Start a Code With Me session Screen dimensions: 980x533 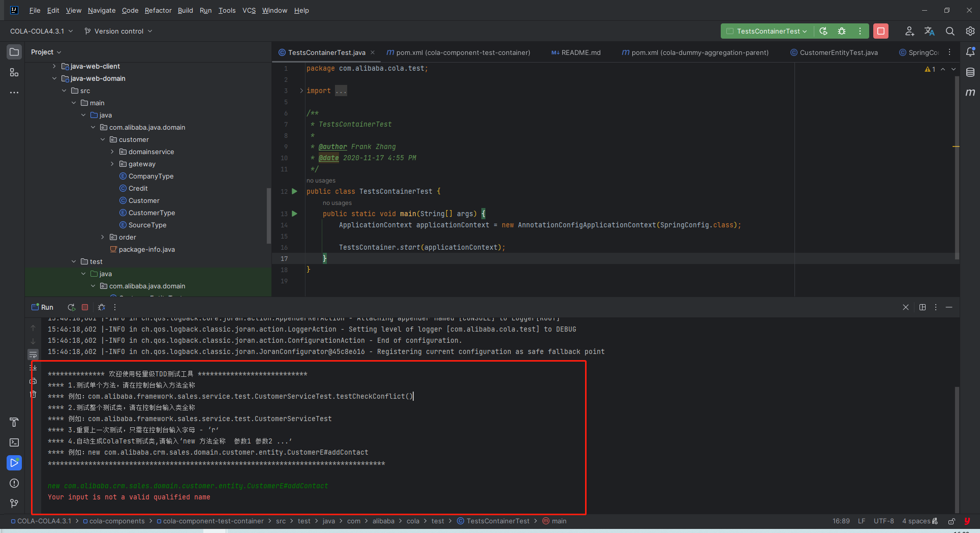click(x=909, y=31)
